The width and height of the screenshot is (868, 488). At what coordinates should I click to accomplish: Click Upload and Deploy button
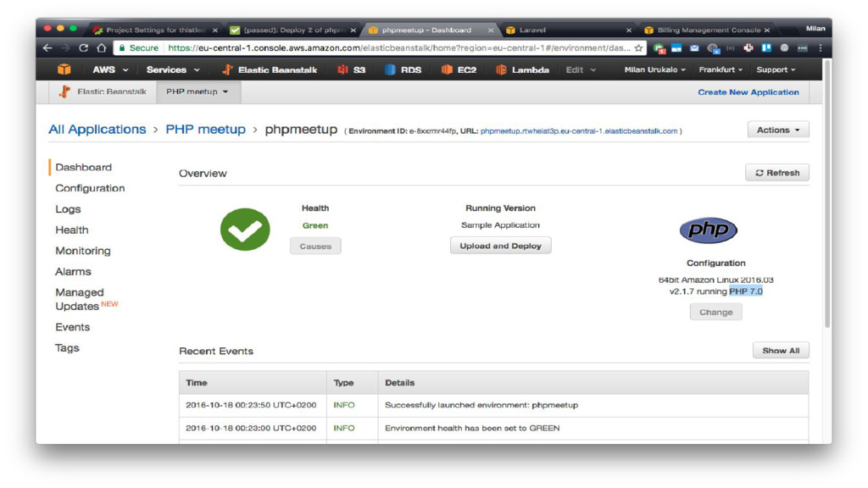(500, 246)
